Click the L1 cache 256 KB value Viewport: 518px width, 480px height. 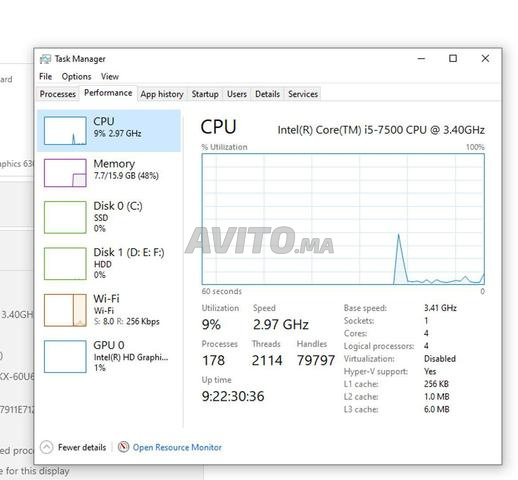pyautogui.click(x=436, y=384)
